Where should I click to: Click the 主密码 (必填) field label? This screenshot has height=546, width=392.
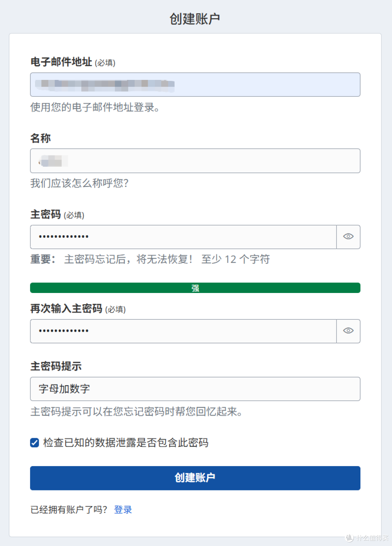point(57,215)
